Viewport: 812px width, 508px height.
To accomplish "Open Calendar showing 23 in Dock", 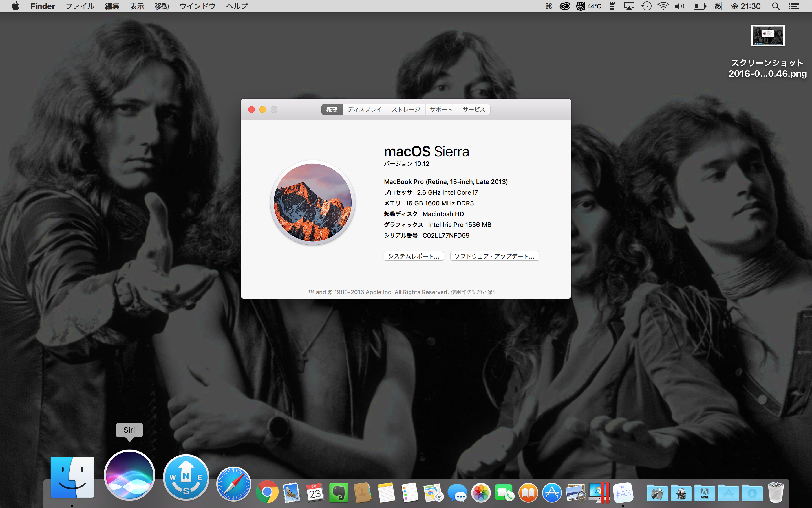I will [315, 492].
